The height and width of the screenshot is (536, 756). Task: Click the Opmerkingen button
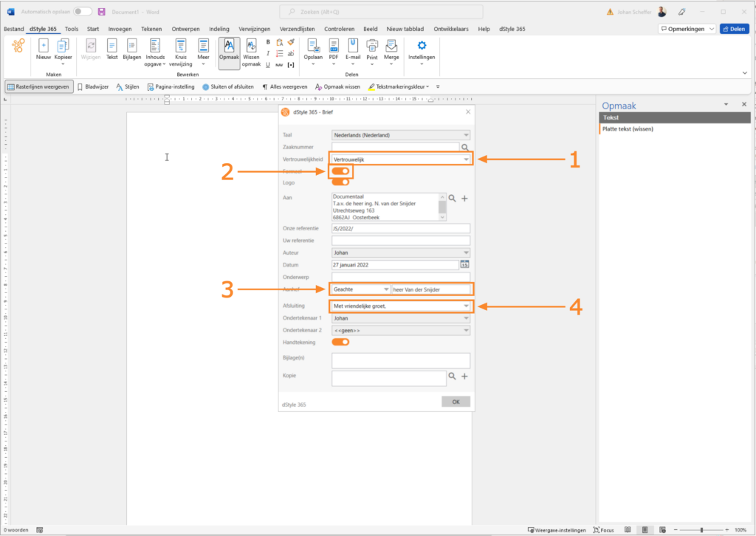[686, 29]
